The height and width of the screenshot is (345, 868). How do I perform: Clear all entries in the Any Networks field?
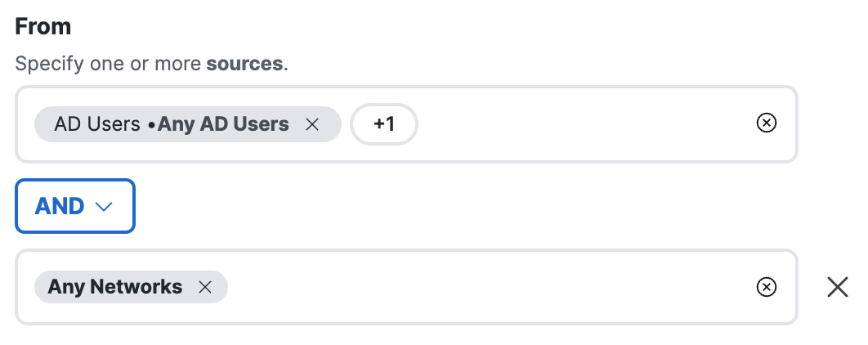click(766, 287)
